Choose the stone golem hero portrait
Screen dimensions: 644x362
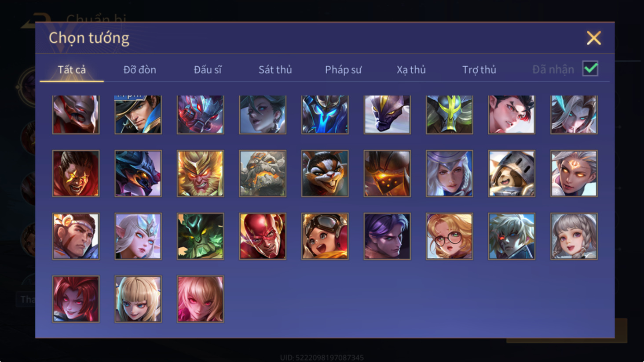[263, 174]
